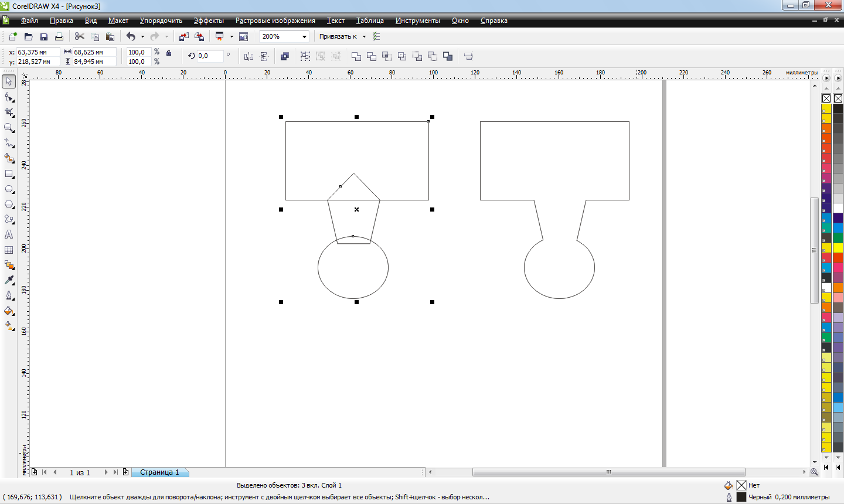Print the document
This screenshot has height=504, width=844.
click(59, 36)
